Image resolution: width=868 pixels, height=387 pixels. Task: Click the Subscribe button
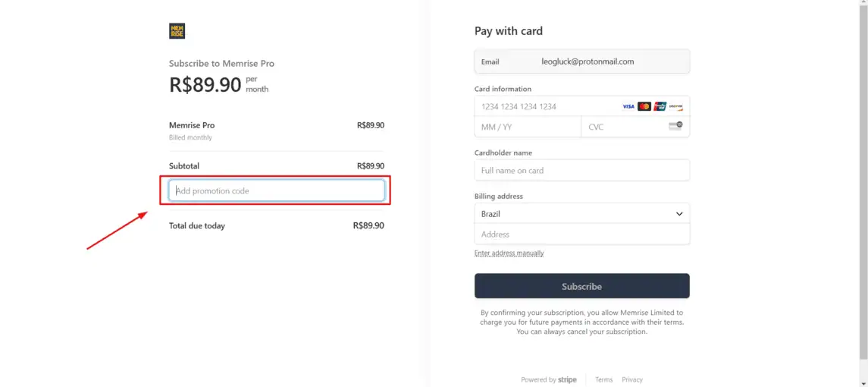click(x=581, y=286)
